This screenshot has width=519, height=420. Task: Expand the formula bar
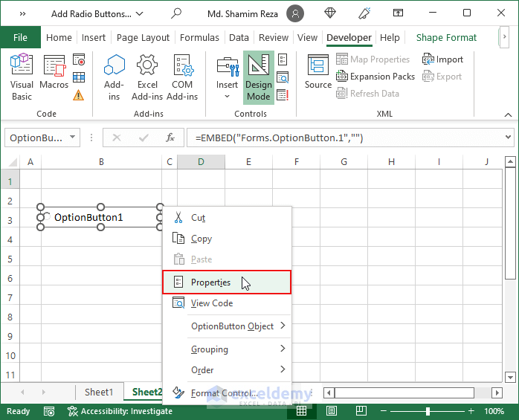pos(508,137)
